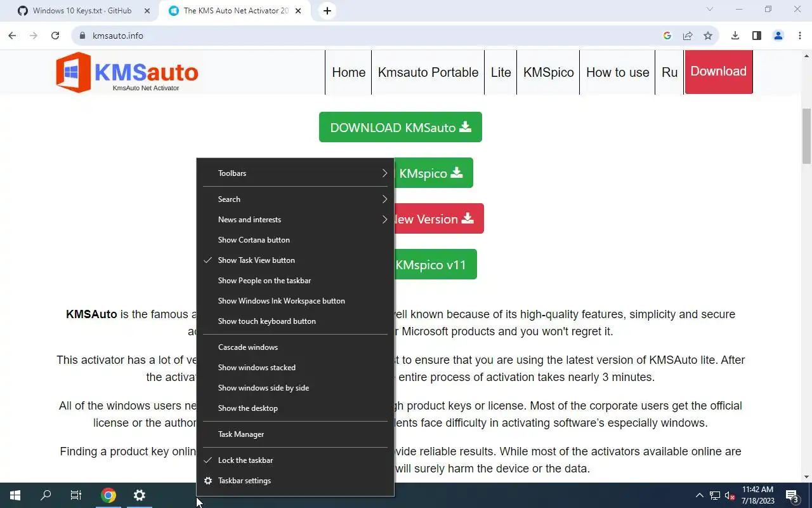The image size is (812, 508).
Task: Toggle Chrome side panel icon
Action: 757,36
